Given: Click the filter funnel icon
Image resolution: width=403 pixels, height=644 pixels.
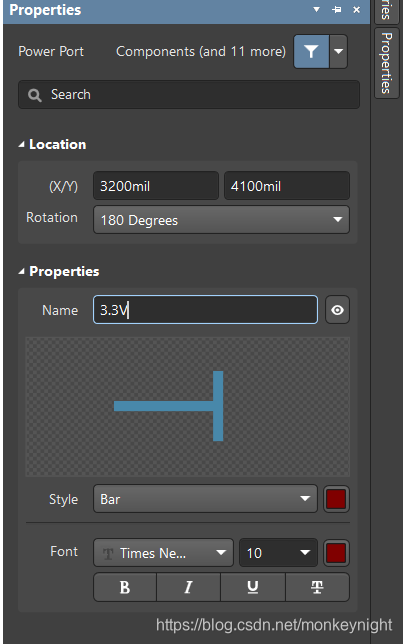Looking at the screenshot, I should (x=311, y=51).
